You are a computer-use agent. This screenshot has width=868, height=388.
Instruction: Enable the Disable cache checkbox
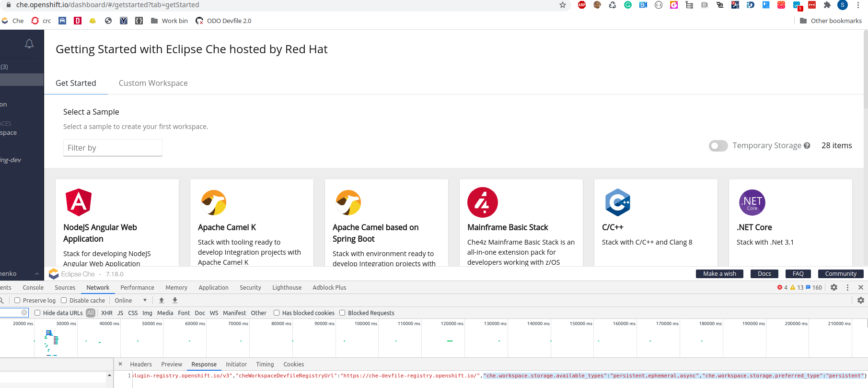[64, 300]
